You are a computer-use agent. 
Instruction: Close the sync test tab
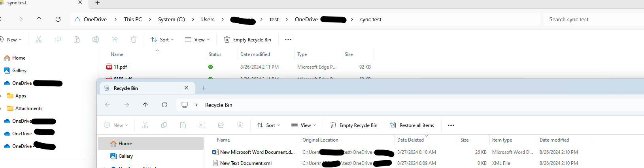coord(80,2)
